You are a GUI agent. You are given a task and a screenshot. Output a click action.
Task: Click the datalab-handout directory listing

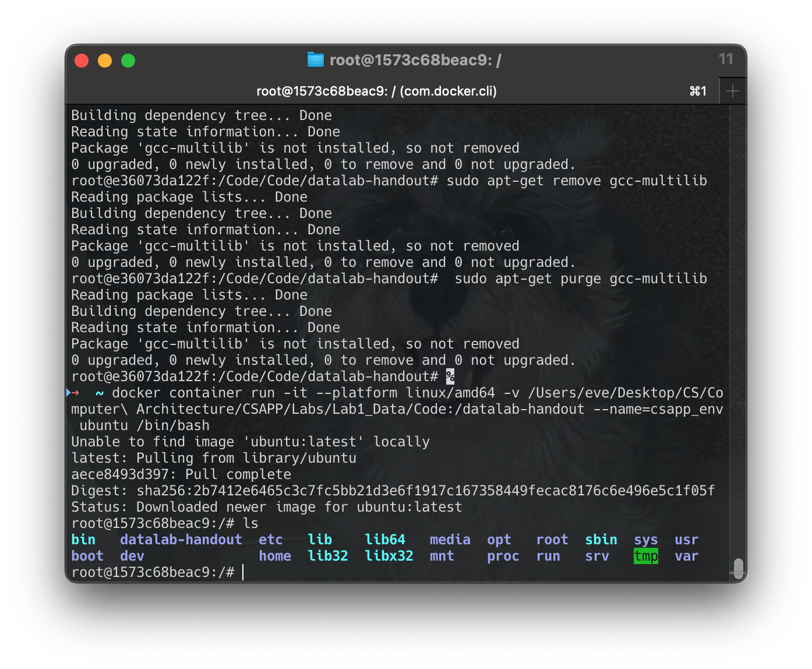(181, 540)
